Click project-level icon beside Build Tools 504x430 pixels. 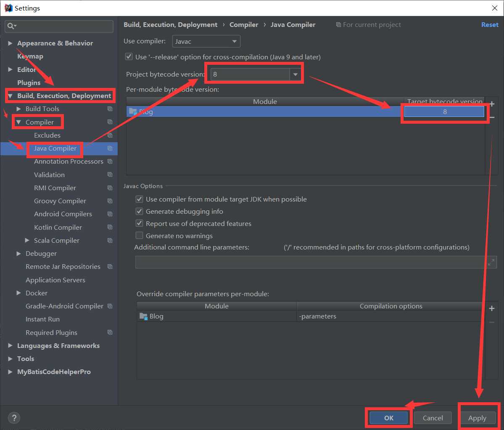[x=110, y=109]
